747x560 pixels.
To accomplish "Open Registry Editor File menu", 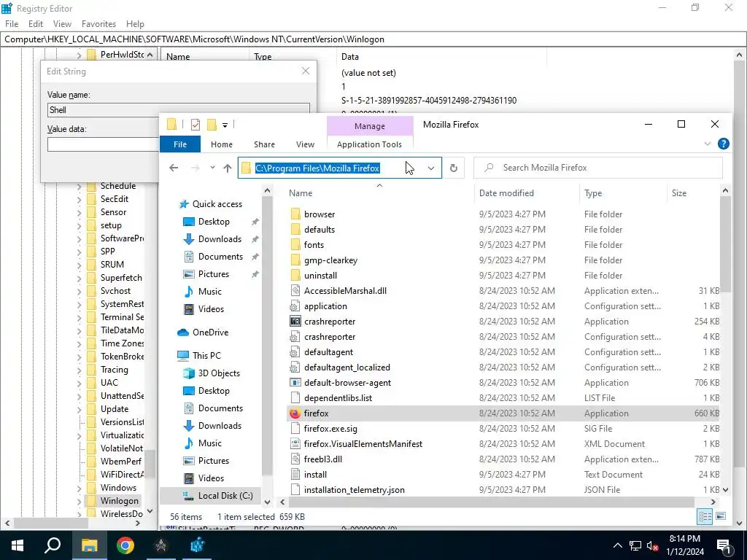I will coord(12,24).
